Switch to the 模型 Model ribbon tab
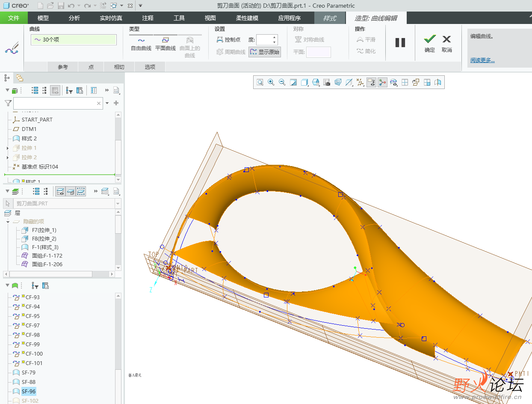 [x=43, y=18]
